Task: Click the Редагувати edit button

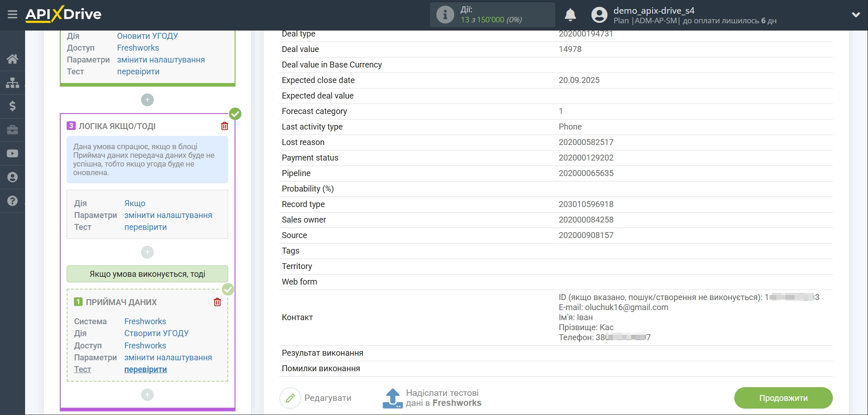Action: click(316, 398)
